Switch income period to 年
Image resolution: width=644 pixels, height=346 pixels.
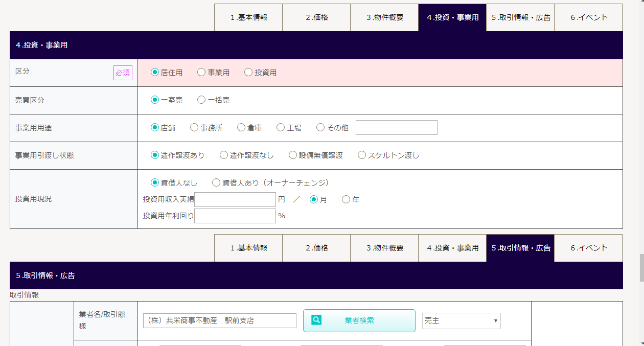point(346,200)
